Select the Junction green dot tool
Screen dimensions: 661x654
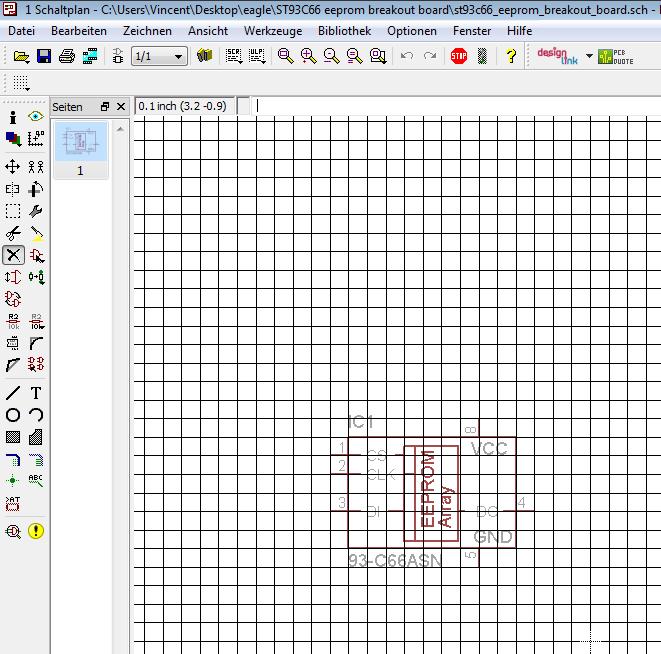coord(13,480)
